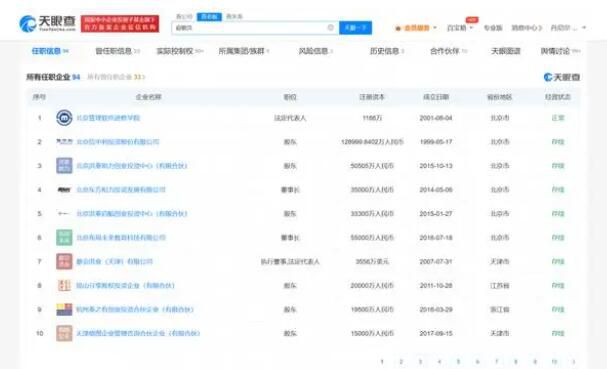
Task: Open the company logo in table row 8
Action: pyautogui.click(x=64, y=285)
